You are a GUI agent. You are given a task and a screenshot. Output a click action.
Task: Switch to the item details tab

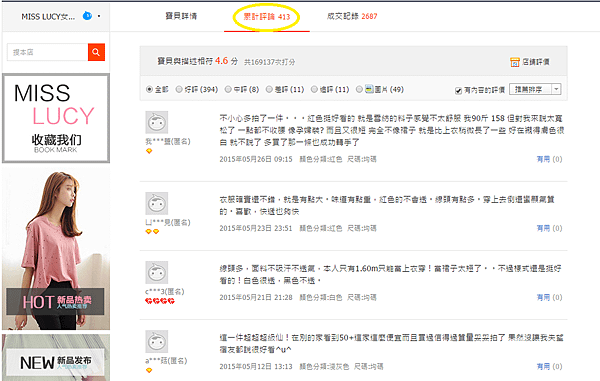(181, 16)
